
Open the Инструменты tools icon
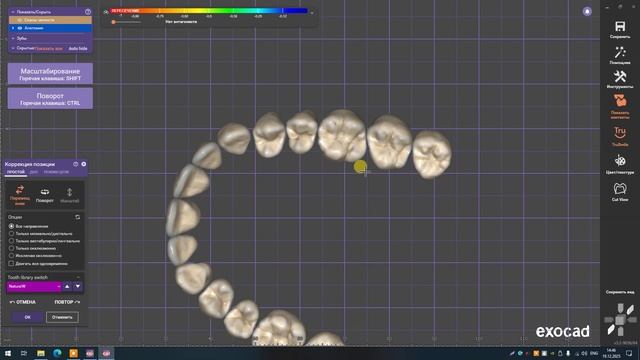click(620, 76)
